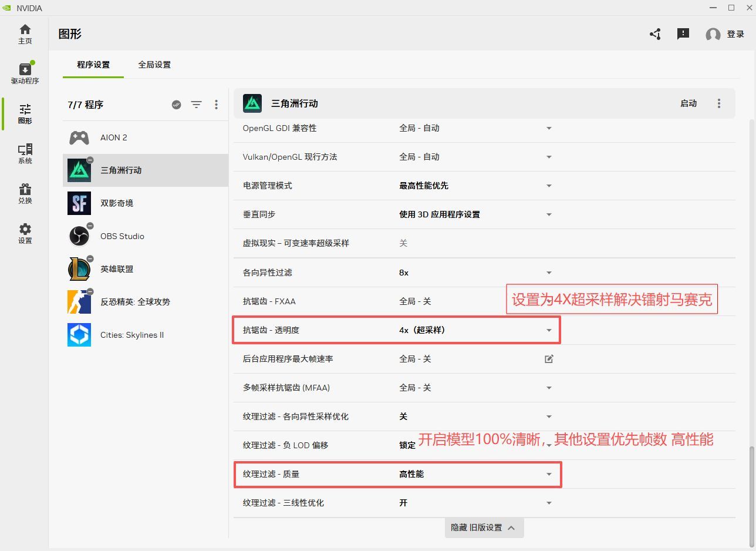This screenshot has height=551, width=756.
Task: Open the three-dot menu beside 启动
Action: click(x=719, y=103)
